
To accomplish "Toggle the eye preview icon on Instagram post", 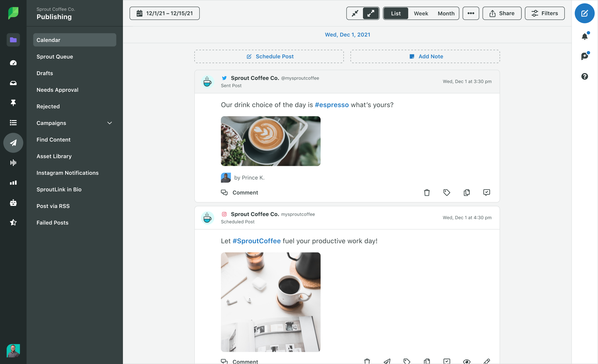I will pos(466,361).
